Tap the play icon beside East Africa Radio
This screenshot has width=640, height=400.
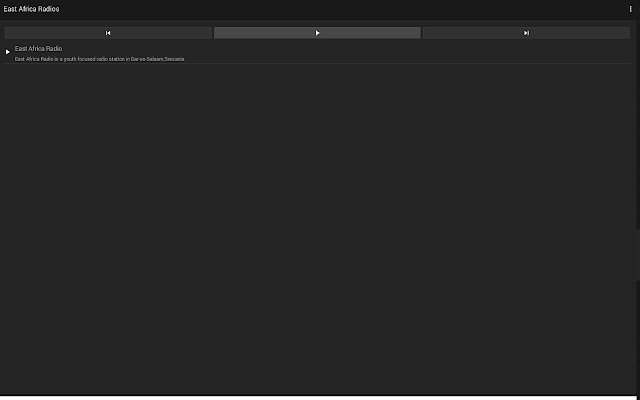[7, 52]
